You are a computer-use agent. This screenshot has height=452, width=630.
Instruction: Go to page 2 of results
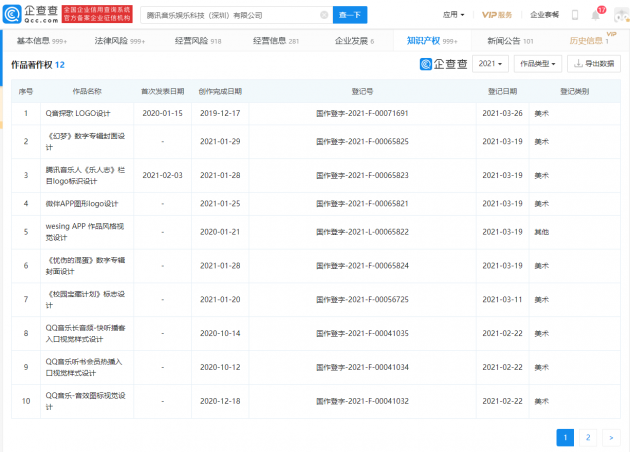coord(588,438)
